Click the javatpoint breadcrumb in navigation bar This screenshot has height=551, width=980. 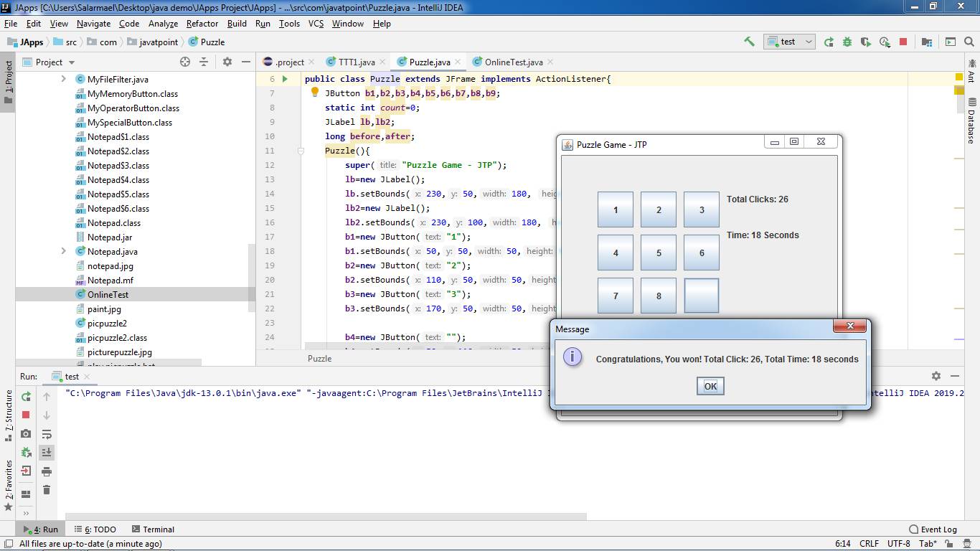151,42
